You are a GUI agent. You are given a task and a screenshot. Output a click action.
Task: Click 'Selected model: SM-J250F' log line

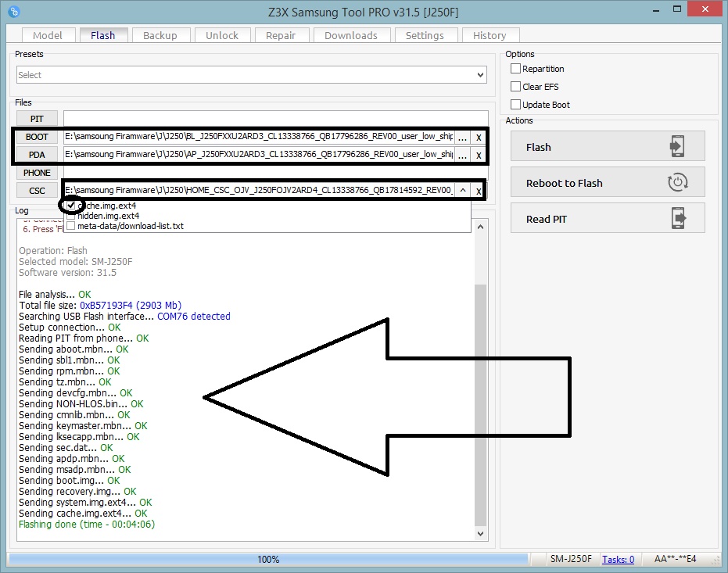pyautogui.click(x=76, y=262)
